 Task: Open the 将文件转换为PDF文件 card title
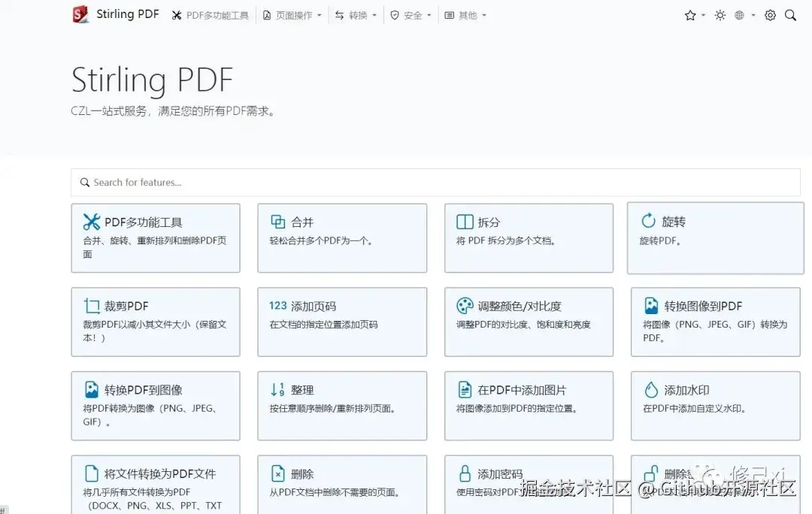click(160, 474)
